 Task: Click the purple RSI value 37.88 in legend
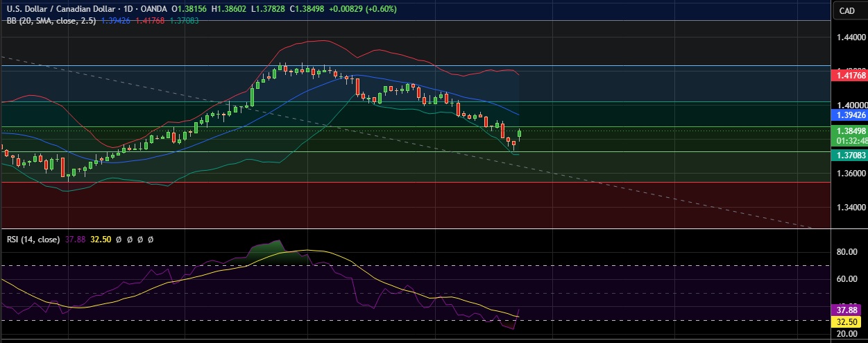(76, 239)
